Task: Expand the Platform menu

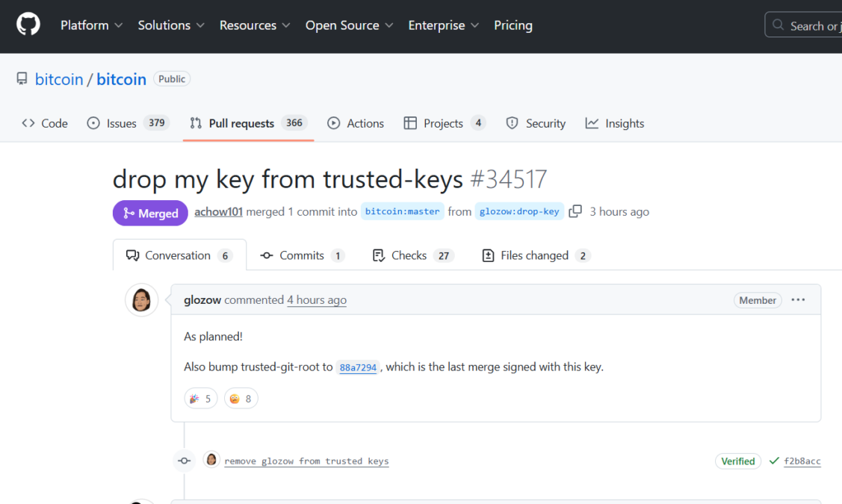Action: pos(91,25)
